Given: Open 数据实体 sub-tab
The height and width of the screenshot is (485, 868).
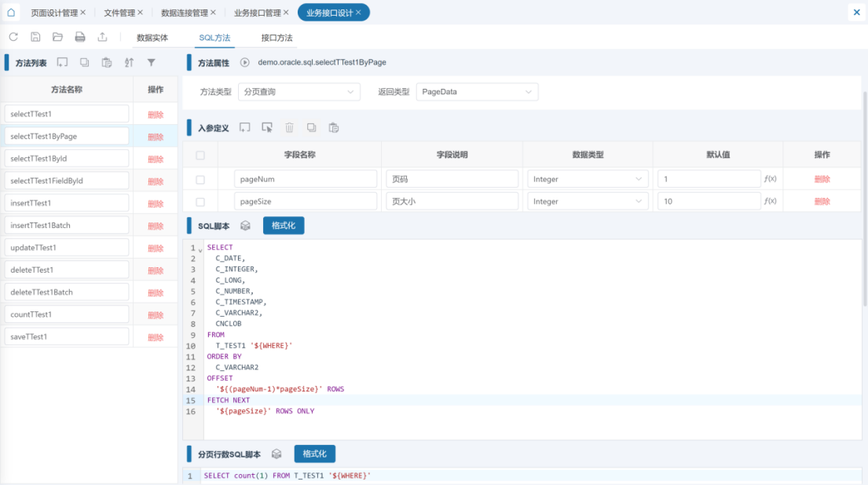Looking at the screenshot, I should click(152, 38).
